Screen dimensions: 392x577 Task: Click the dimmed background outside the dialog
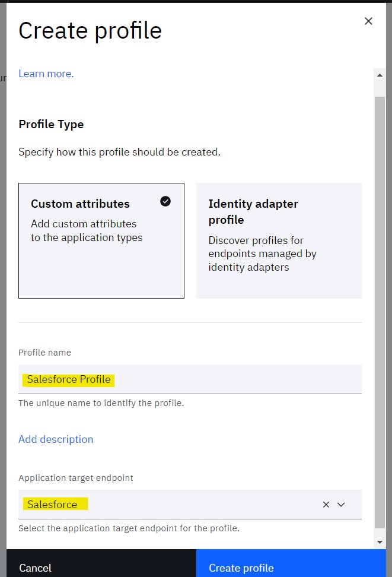point(3,297)
